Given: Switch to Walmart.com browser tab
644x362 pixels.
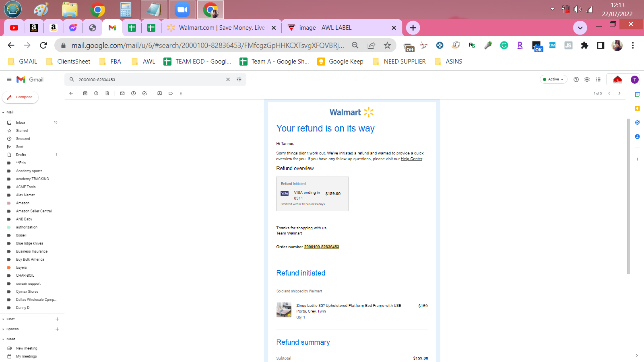Looking at the screenshot, I should click(221, 28).
